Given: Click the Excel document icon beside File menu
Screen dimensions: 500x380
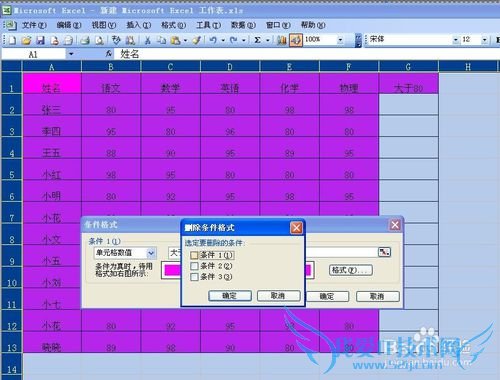Looking at the screenshot, I should coord(10,25).
